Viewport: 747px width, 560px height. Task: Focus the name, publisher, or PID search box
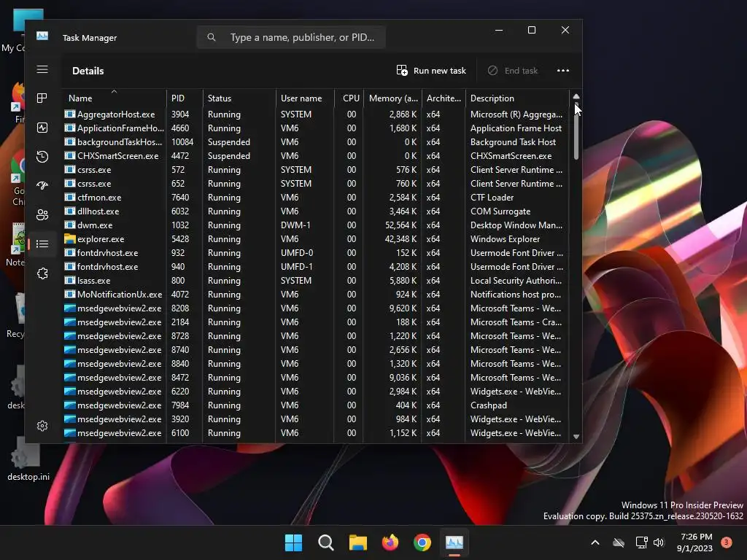291,37
